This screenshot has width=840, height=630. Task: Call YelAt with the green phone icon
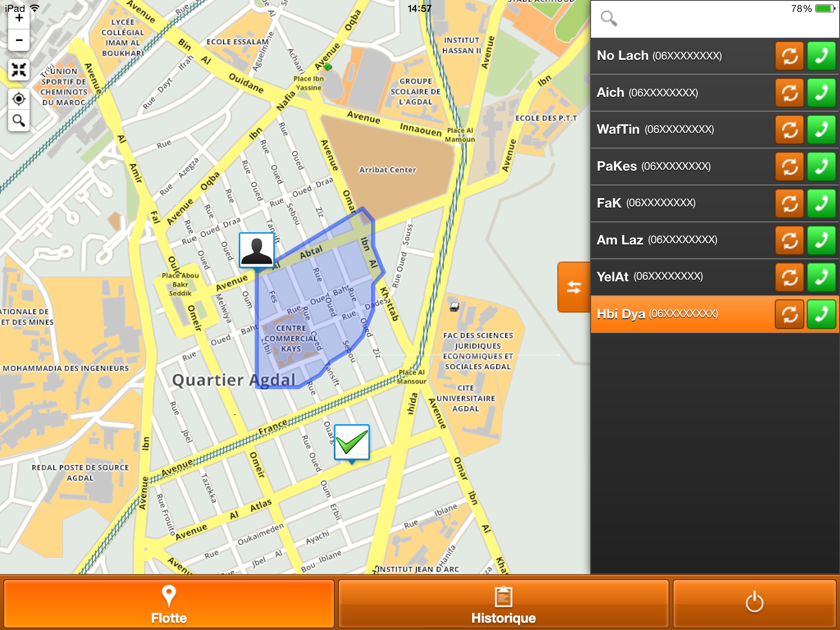pyautogui.click(x=821, y=277)
